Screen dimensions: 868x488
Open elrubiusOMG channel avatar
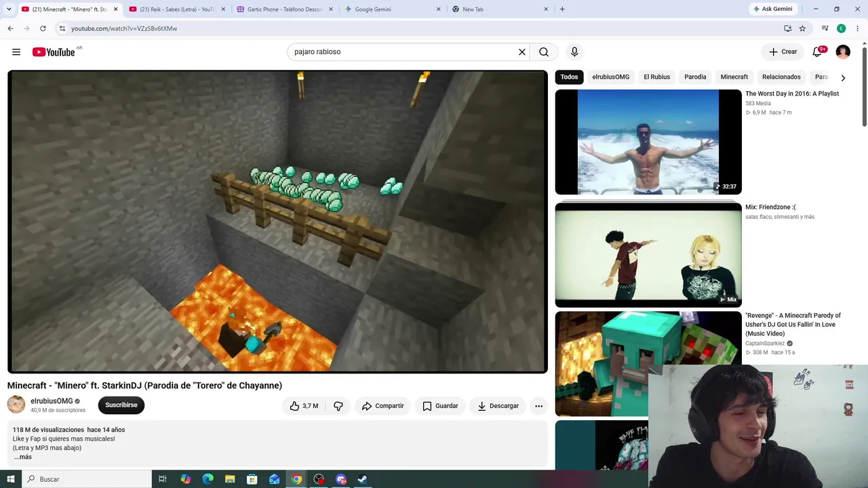click(16, 405)
